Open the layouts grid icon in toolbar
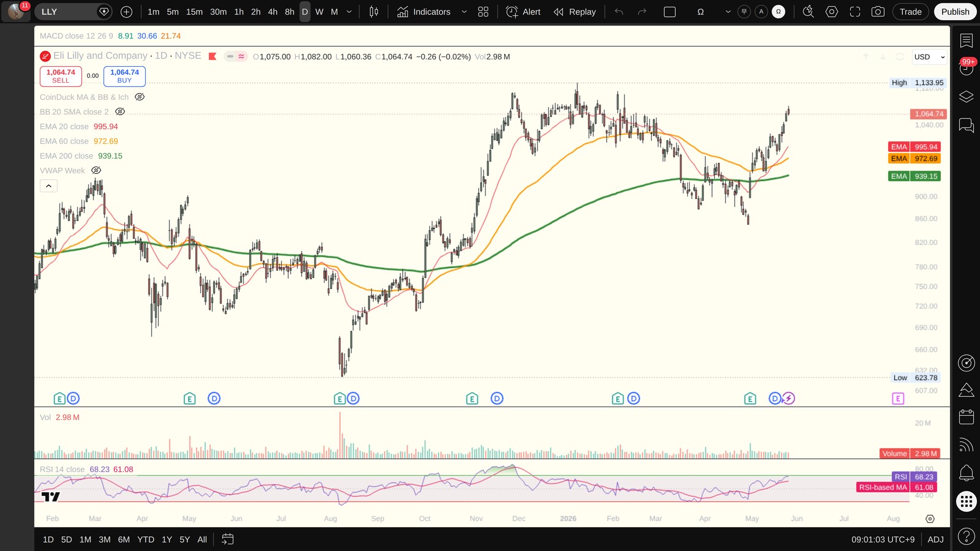Image resolution: width=980 pixels, height=551 pixels. pos(483,12)
